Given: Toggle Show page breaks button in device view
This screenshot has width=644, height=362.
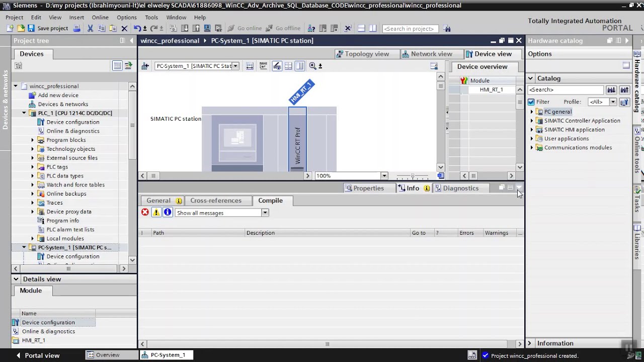Looking at the screenshot, I should [288, 66].
